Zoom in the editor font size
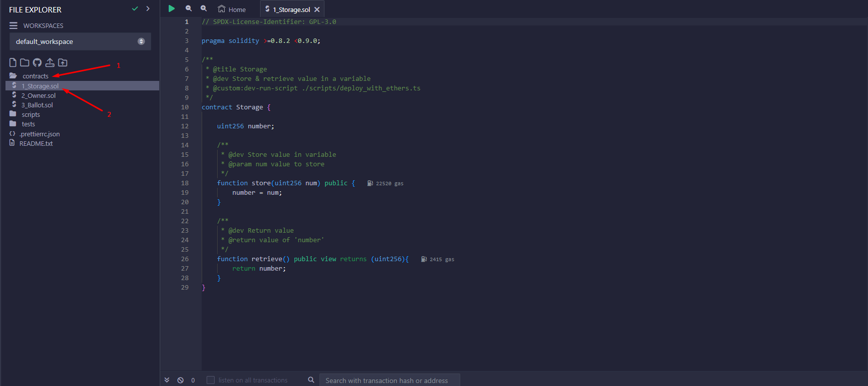This screenshot has width=868, height=386. pyautogui.click(x=204, y=8)
